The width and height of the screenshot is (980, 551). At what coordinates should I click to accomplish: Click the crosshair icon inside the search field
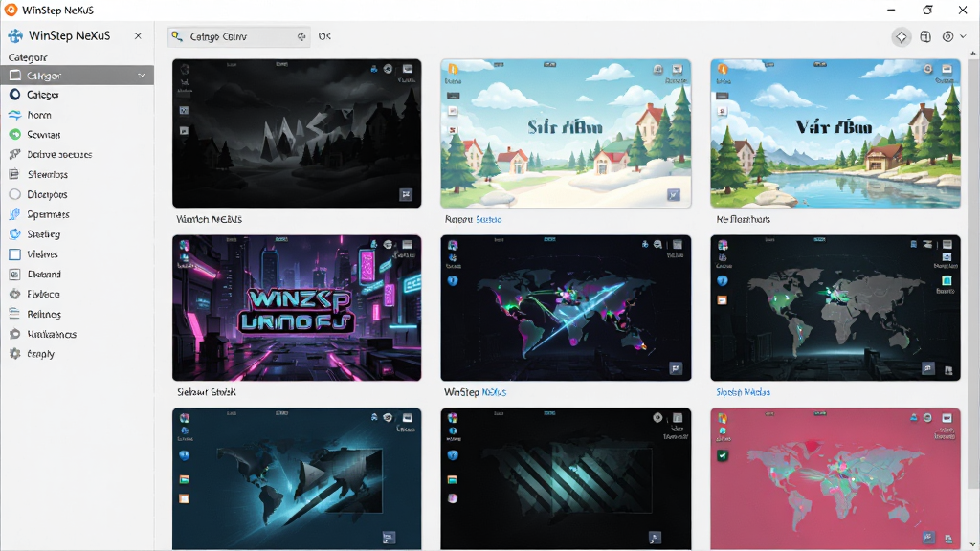point(301,37)
